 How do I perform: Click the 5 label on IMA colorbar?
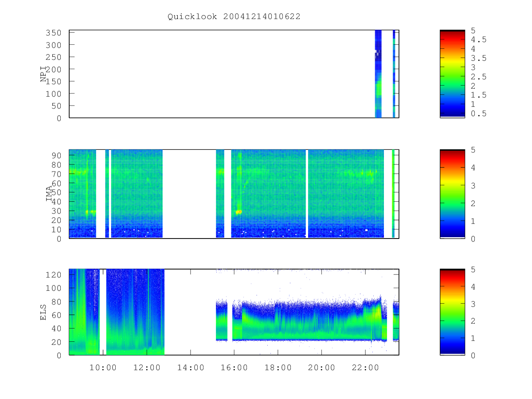(473, 150)
